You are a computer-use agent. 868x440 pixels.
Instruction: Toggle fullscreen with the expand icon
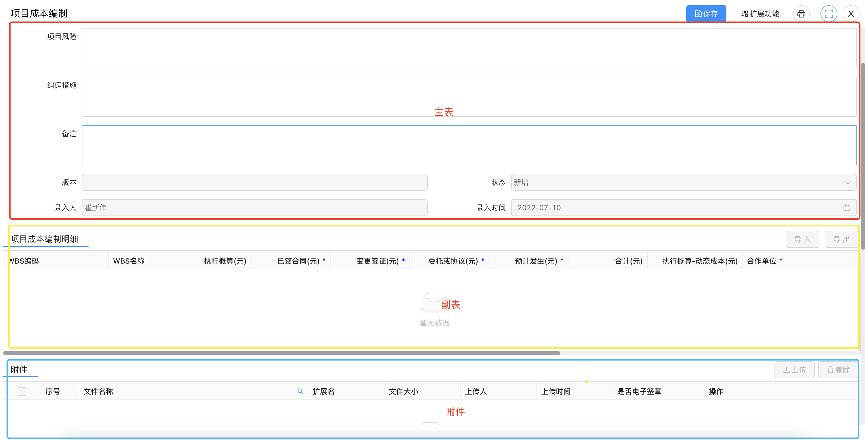tap(829, 14)
